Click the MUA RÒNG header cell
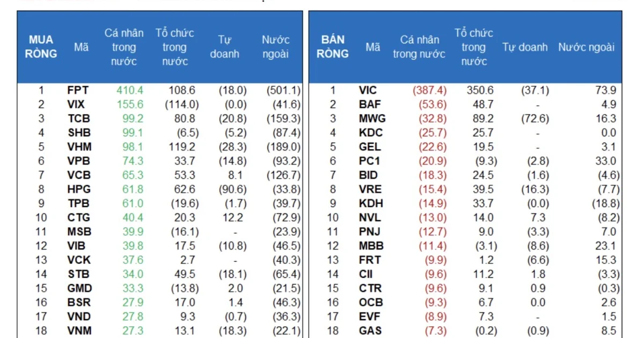This screenshot has width=644, height=338. tap(42, 47)
